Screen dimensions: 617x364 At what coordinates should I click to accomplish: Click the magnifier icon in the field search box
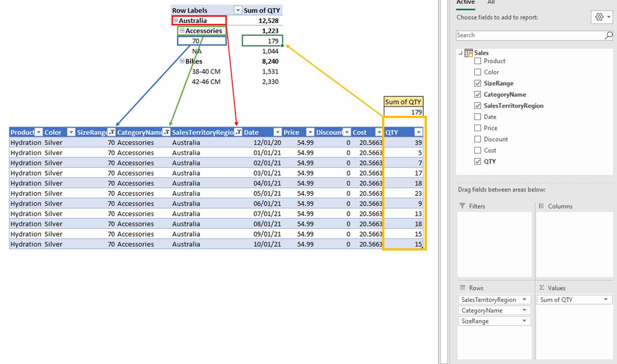[x=609, y=35]
